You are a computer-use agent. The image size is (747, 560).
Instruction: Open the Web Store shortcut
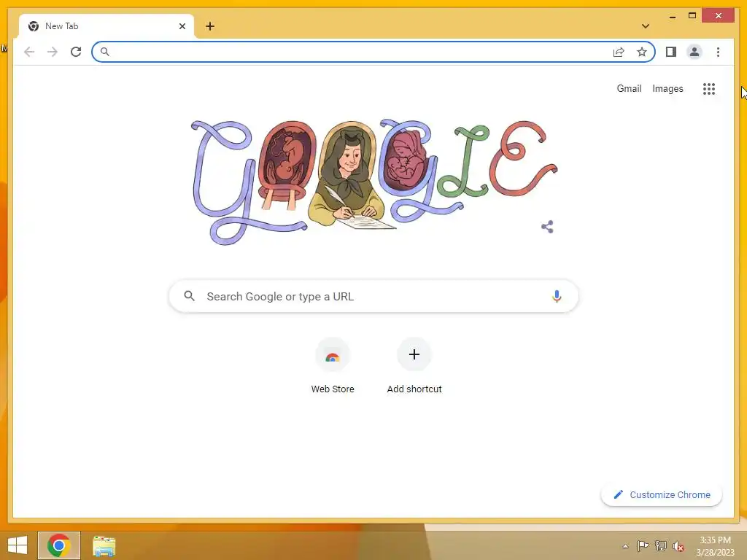[333, 366]
